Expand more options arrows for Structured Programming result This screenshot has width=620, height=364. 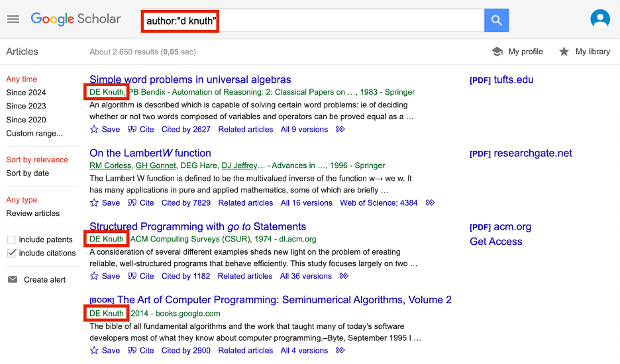pyautogui.click(x=344, y=276)
